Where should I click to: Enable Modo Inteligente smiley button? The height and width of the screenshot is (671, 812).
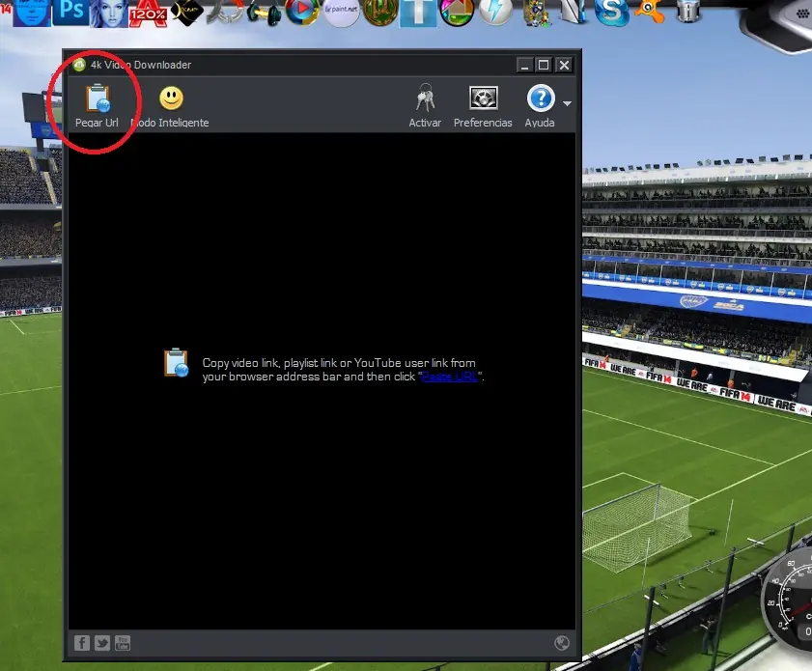pos(171,106)
